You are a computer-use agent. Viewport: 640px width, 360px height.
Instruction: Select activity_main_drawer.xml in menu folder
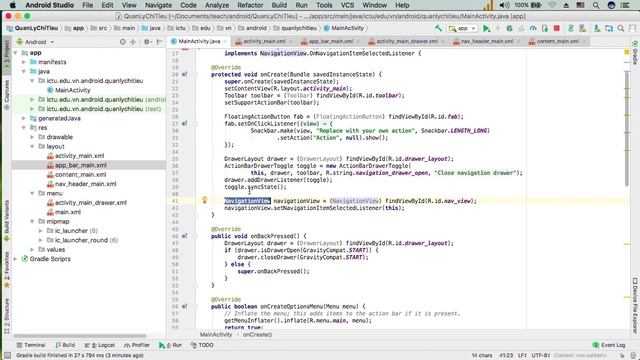click(91, 203)
